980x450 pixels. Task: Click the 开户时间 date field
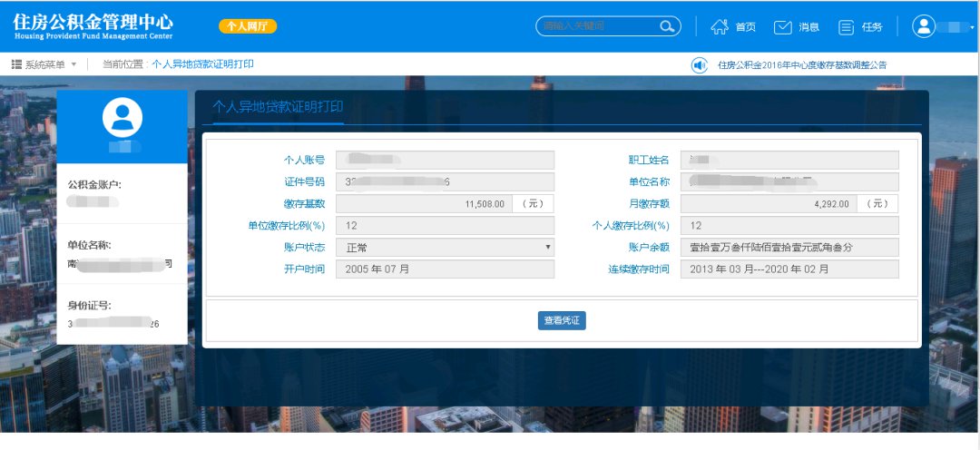445,269
